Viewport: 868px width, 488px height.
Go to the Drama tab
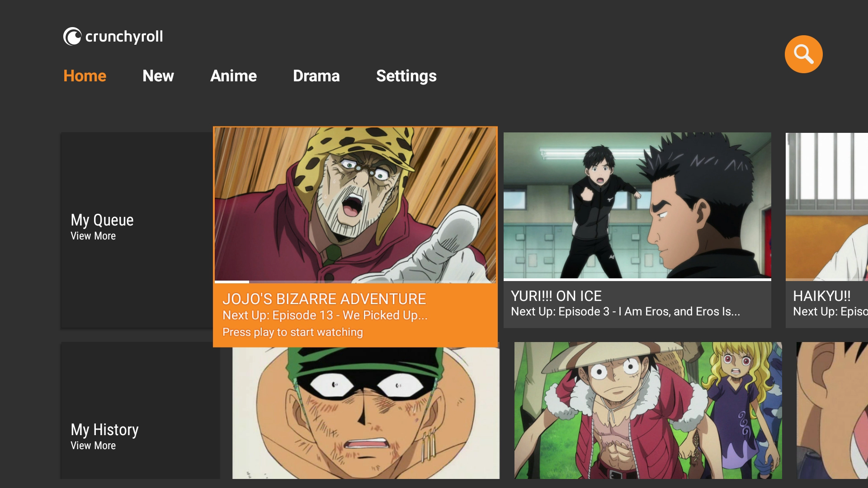(316, 76)
